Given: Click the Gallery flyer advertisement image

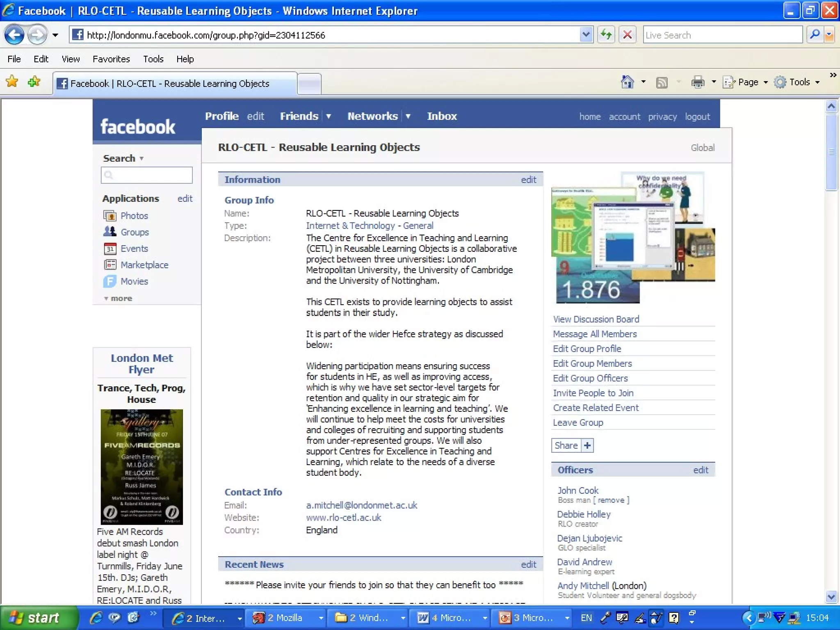Looking at the screenshot, I should point(142,467).
